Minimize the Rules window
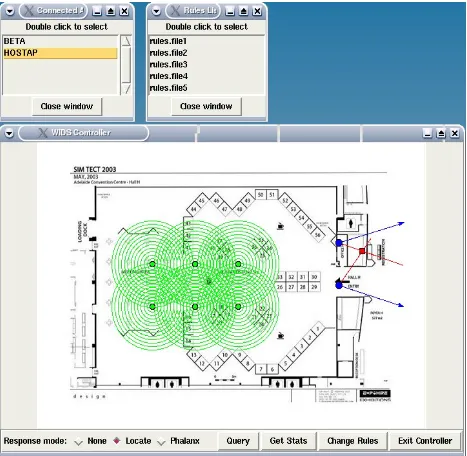Image resolution: width=467 pixels, height=456 pixels. tap(230, 11)
